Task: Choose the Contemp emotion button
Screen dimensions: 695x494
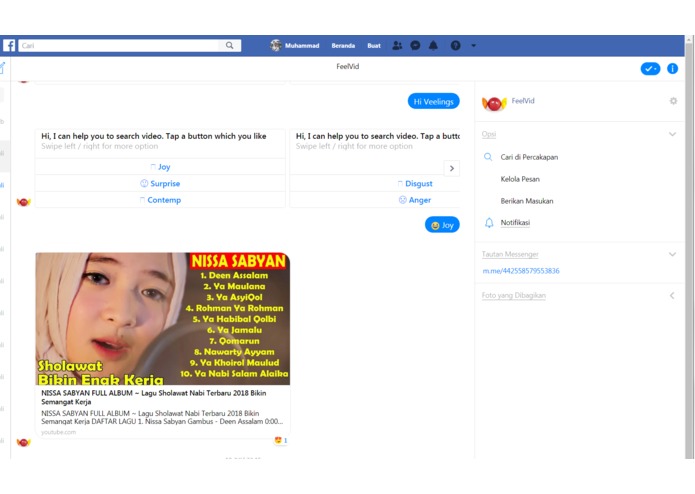Action: (x=160, y=200)
